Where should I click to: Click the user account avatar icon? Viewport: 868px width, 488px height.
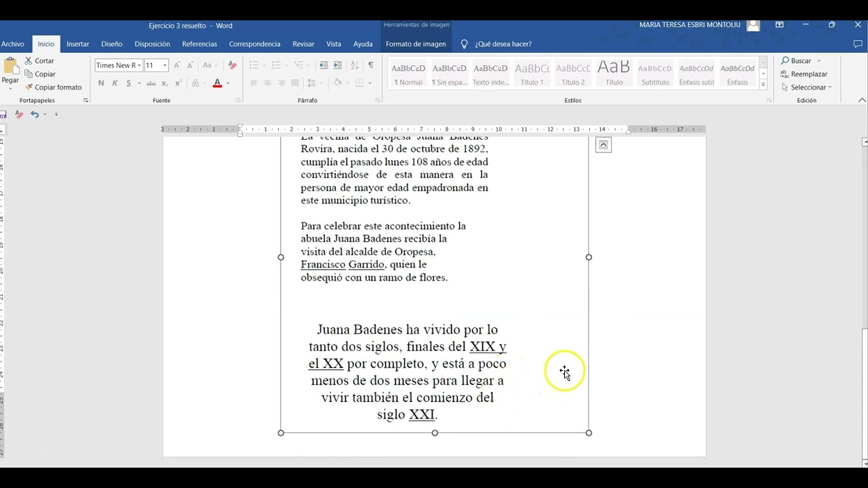(x=753, y=25)
